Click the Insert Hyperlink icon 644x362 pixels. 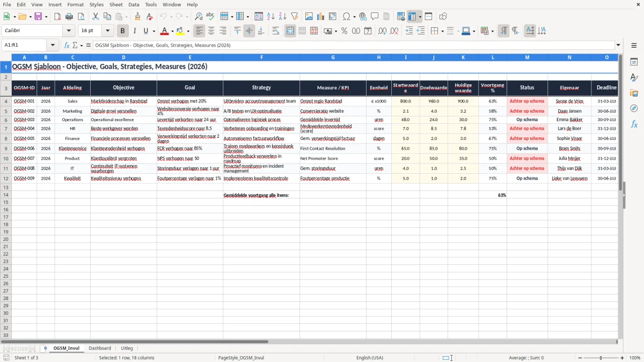[363, 17]
